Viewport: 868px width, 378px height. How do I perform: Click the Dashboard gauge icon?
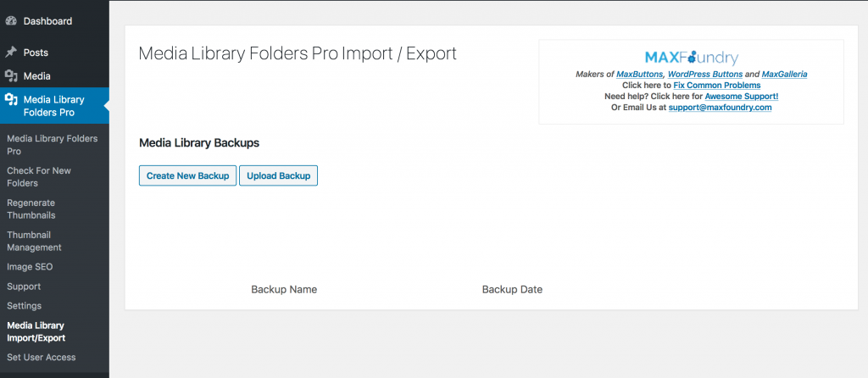point(11,21)
